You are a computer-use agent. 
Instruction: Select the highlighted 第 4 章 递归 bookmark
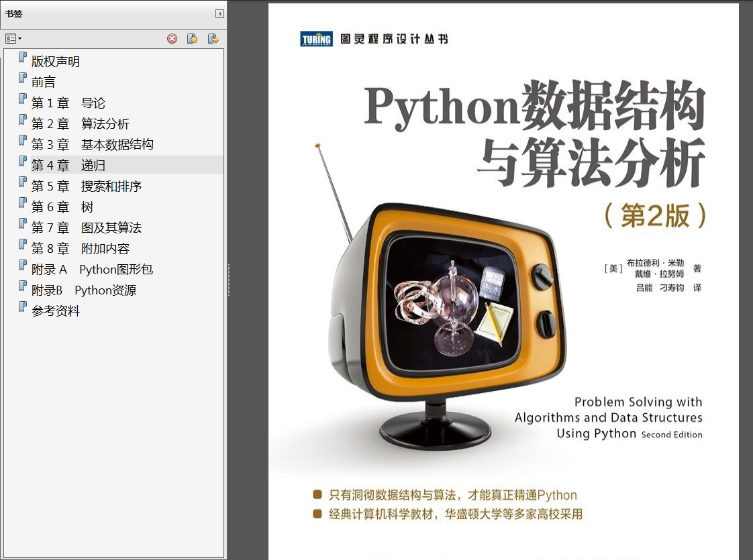(x=68, y=165)
